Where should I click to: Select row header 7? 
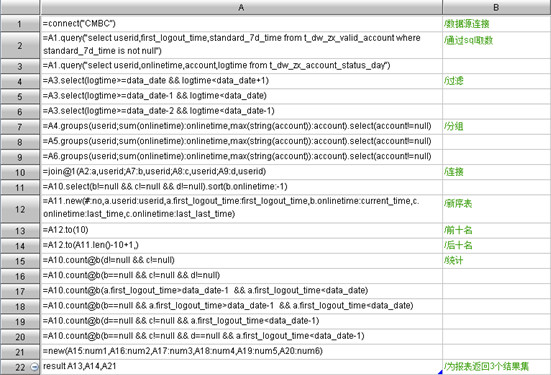(x=20, y=127)
